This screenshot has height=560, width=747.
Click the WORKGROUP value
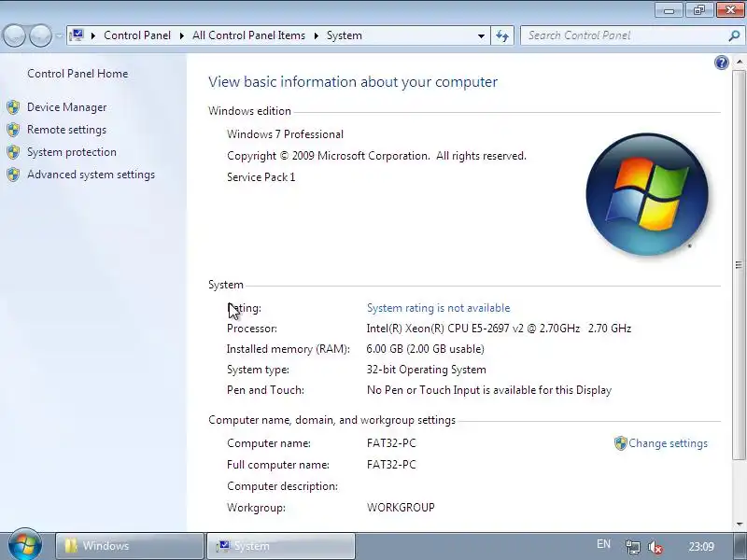click(401, 508)
